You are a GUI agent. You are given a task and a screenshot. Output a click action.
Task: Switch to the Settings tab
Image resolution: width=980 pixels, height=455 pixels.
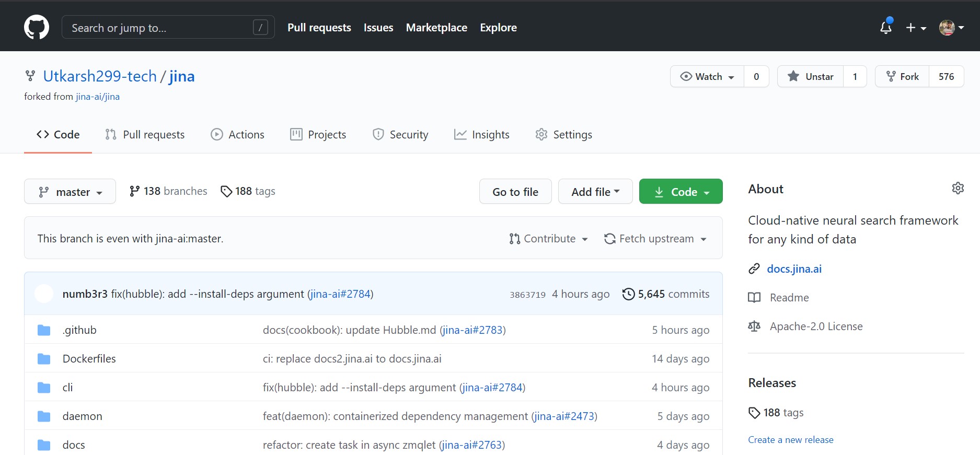pyautogui.click(x=563, y=135)
